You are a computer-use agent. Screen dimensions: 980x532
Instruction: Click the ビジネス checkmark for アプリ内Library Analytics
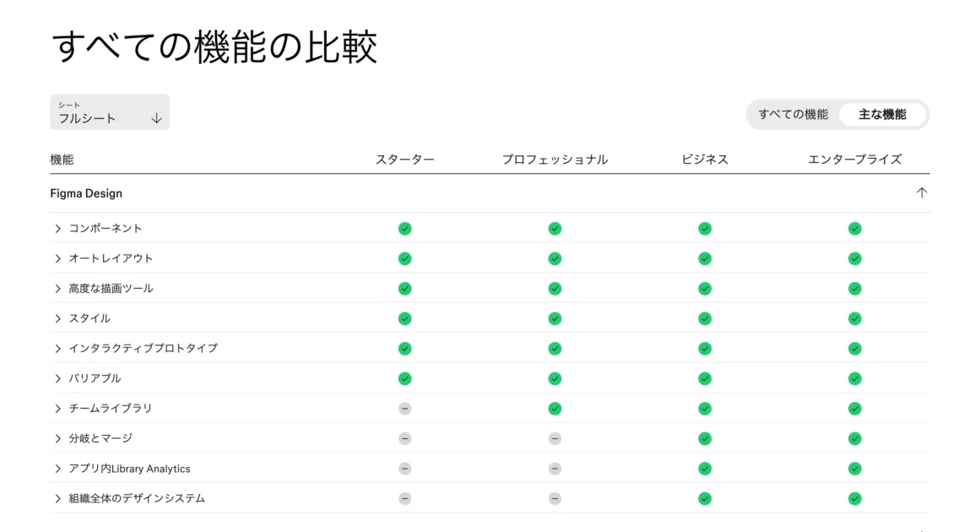pos(705,469)
